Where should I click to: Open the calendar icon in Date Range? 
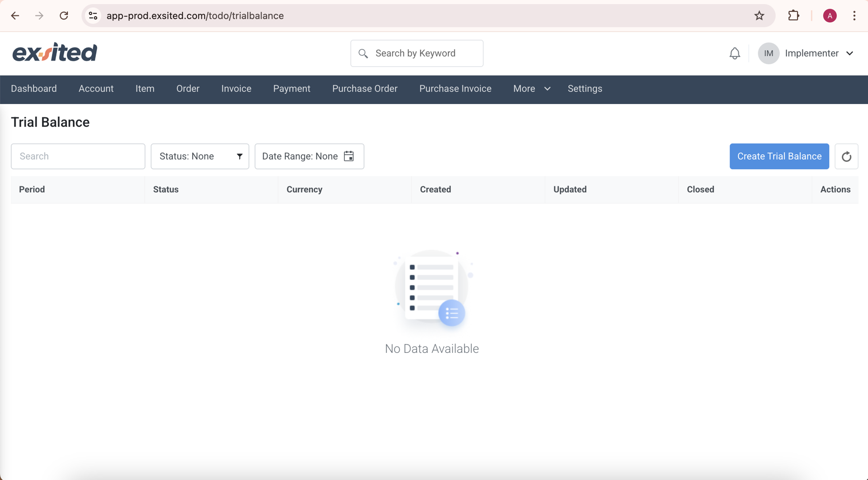349,156
